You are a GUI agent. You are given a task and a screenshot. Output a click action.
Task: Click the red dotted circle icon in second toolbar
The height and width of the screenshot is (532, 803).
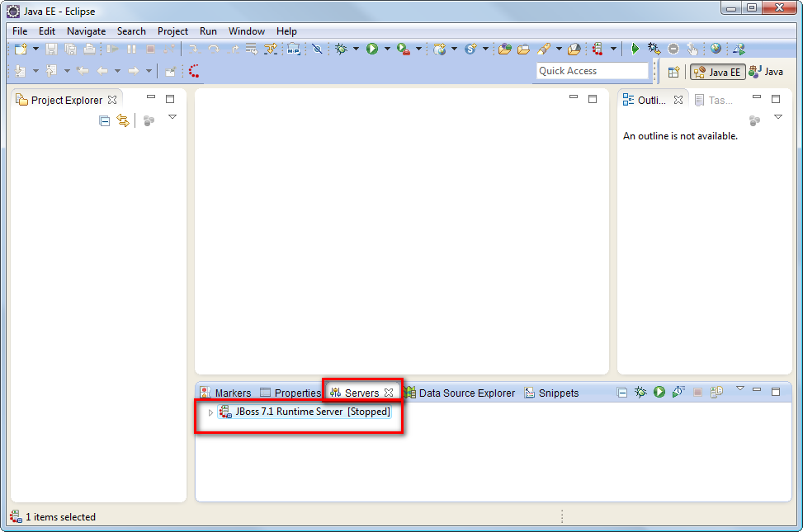click(194, 71)
